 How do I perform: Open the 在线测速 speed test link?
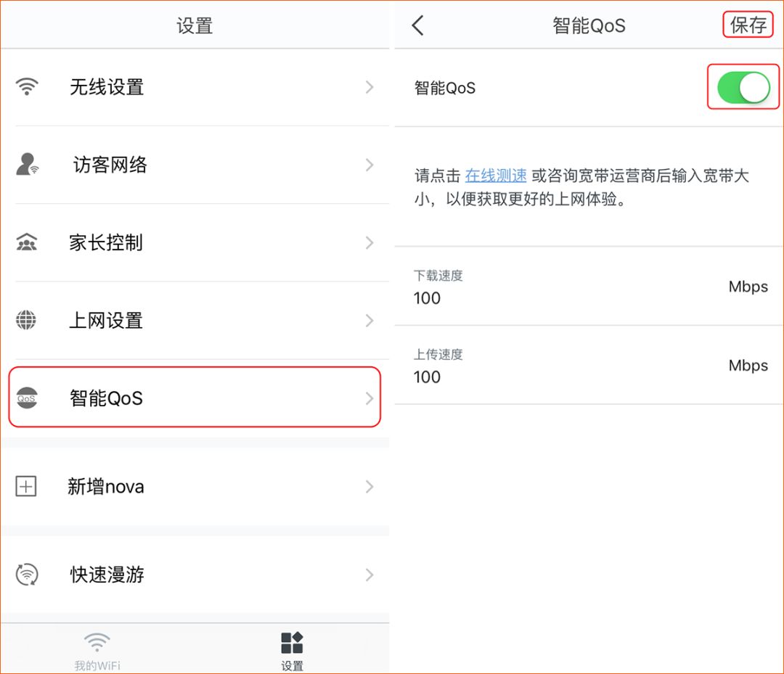495,176
